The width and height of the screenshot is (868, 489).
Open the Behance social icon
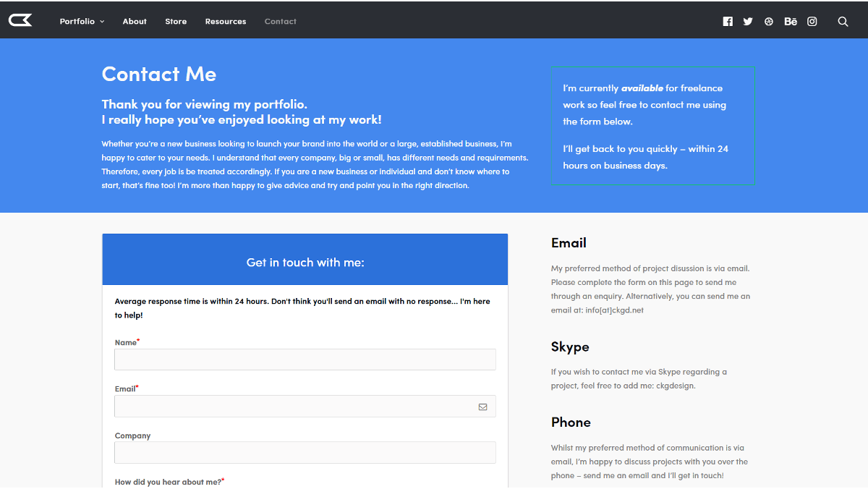point(791,22)
